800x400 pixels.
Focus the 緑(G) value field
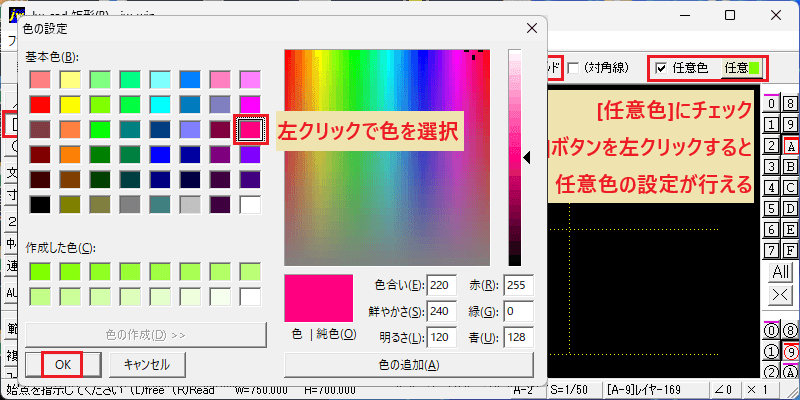pyautogui.click(x=518, y=311)
